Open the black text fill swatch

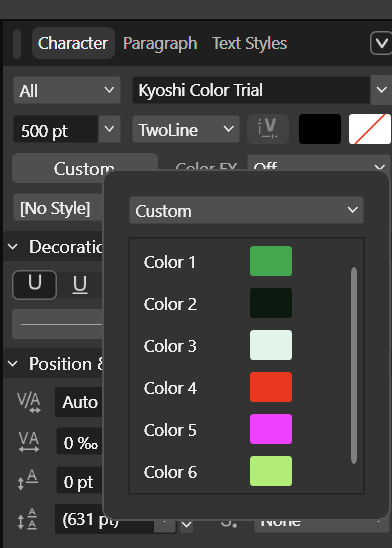pyautogui.click(x=320, y=129)
